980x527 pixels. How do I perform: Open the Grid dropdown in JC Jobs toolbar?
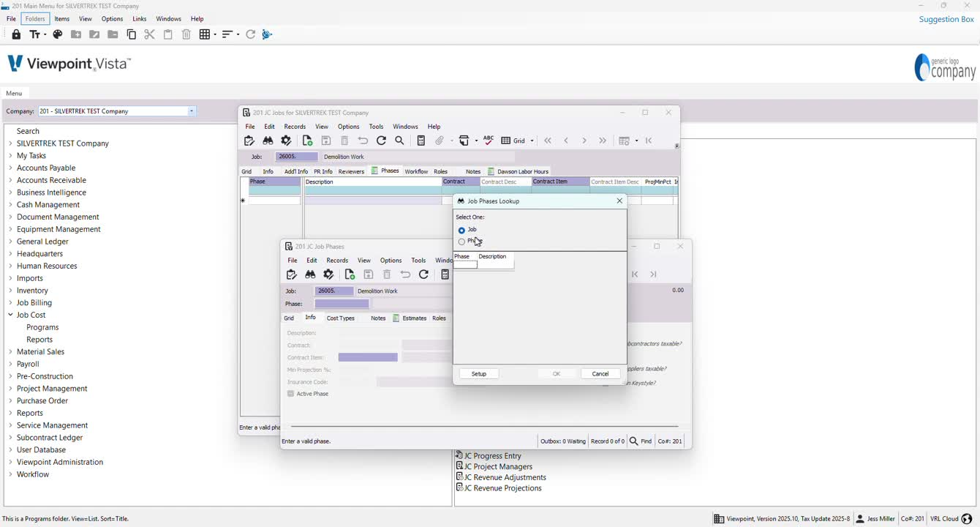532,141
